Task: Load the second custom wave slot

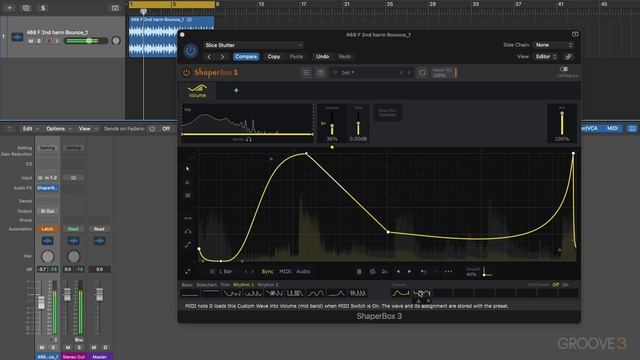Action: tap(422, 293)
